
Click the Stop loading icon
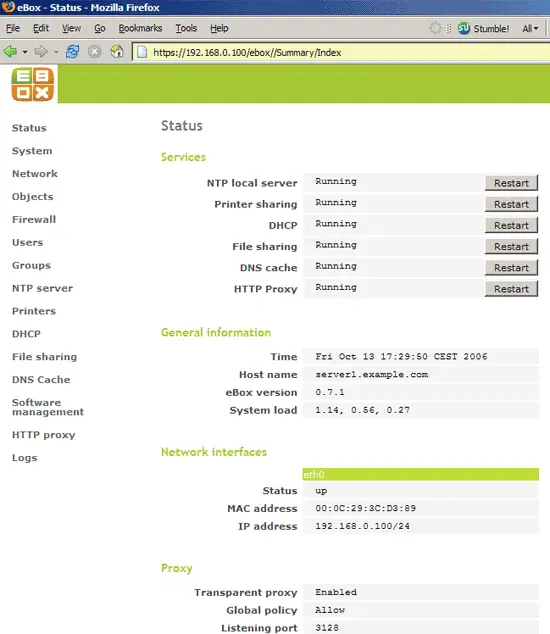(x=95, y=51)
